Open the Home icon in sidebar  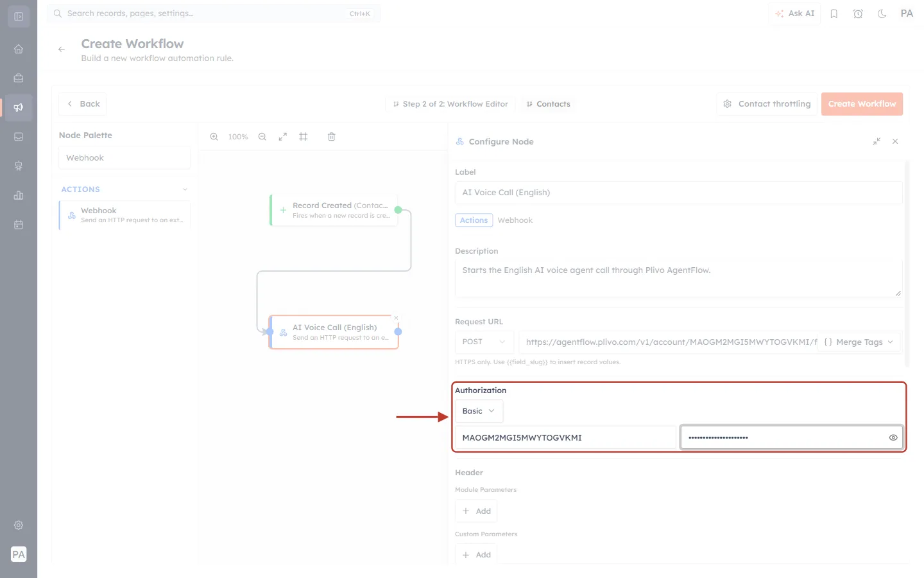pyautogui.click(x=19, y=49)
